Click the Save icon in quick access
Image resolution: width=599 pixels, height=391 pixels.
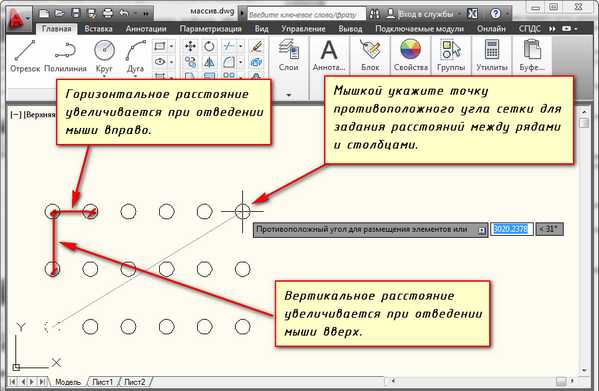pyautogui.click(x=76, y=14)
